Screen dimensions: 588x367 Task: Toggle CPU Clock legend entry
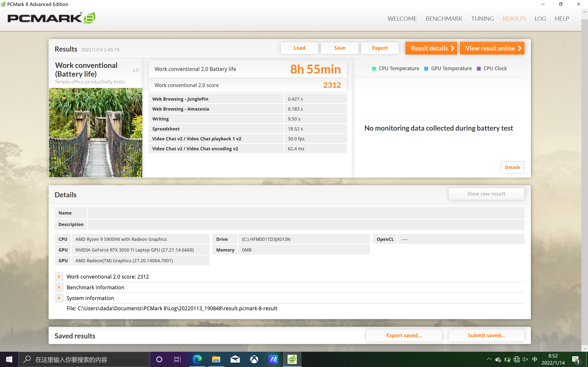point(492,69)
